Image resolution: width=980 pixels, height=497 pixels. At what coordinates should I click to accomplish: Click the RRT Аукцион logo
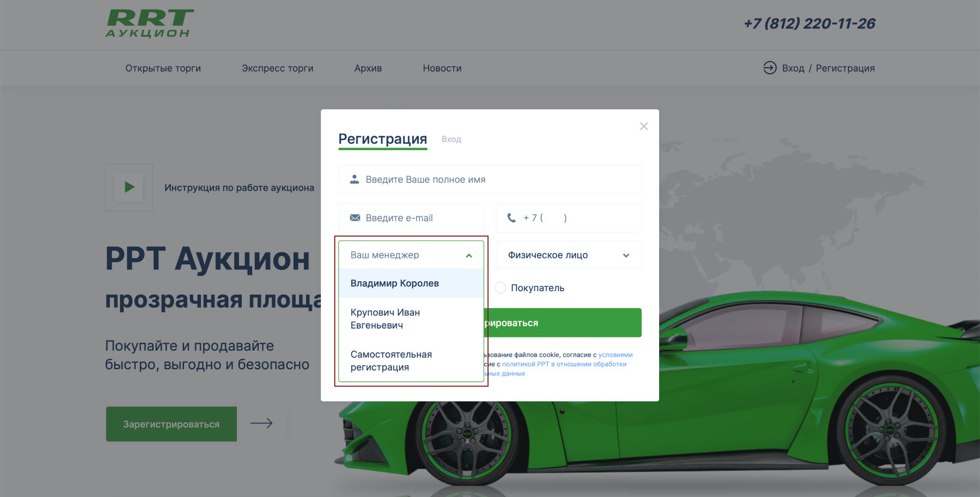point(149,23)
